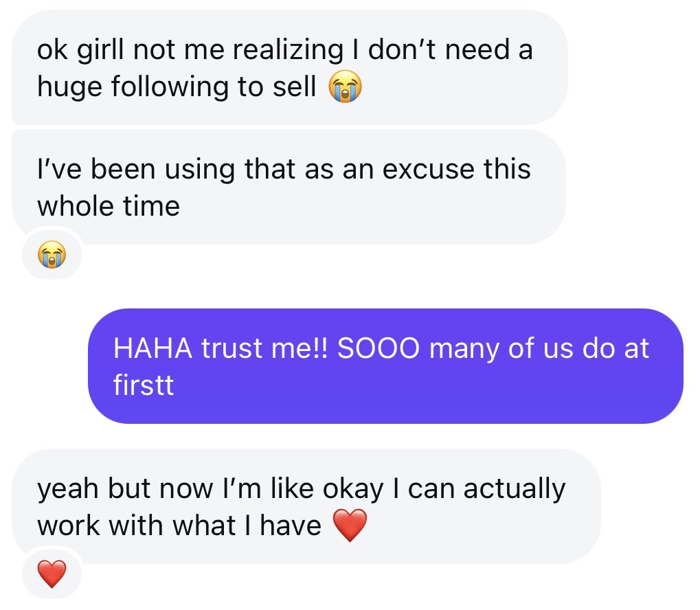Click the words "ok girll" in the first message

coord(80,50)
